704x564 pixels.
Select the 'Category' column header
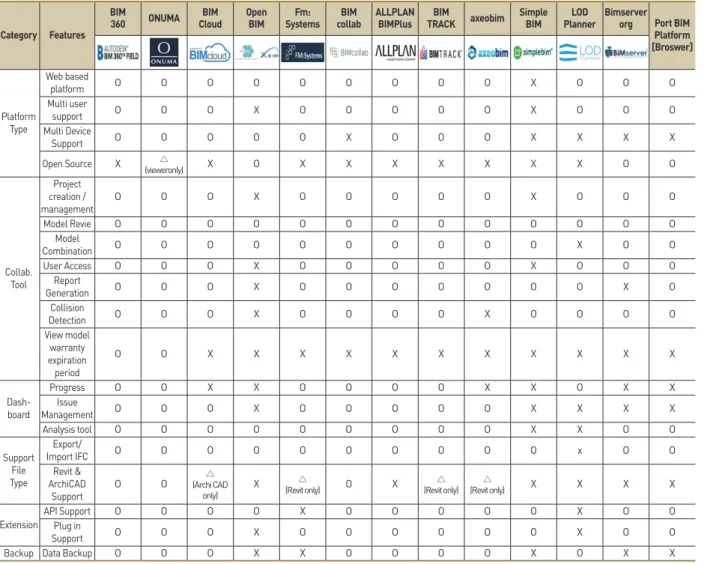coord(19,35)
